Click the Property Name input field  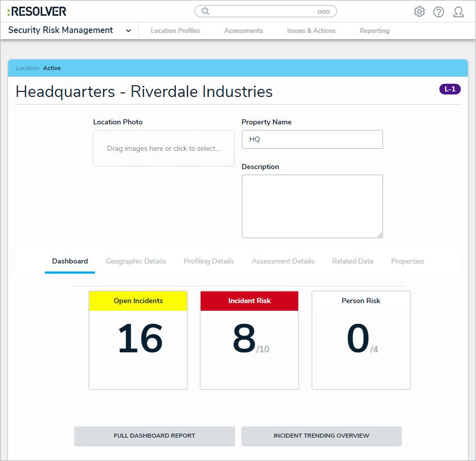(312, 139)
